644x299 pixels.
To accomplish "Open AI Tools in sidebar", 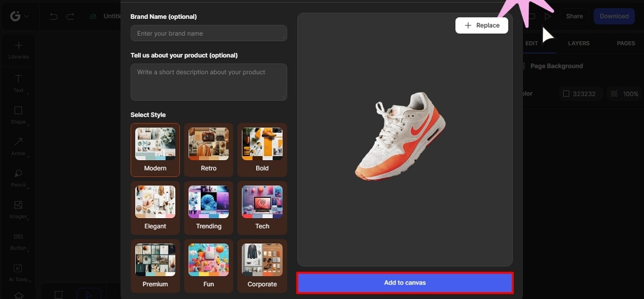I will [18, 273].
